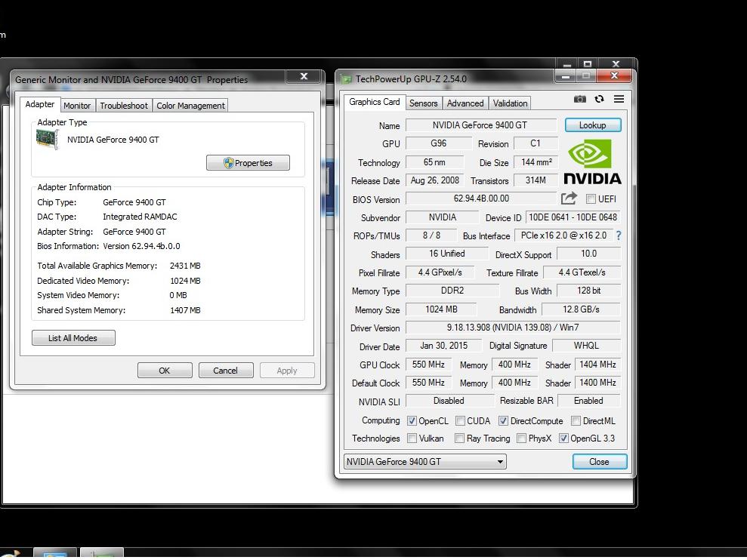Click the Shaders 16 Unified field

(446, 254)
